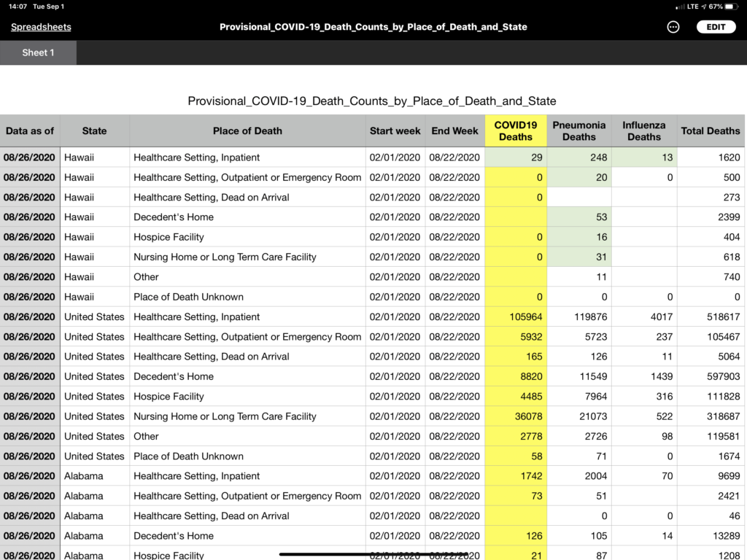Select the Place of Death column header
Viewport: 747px width, 560px height.
(x=247, y=131)
